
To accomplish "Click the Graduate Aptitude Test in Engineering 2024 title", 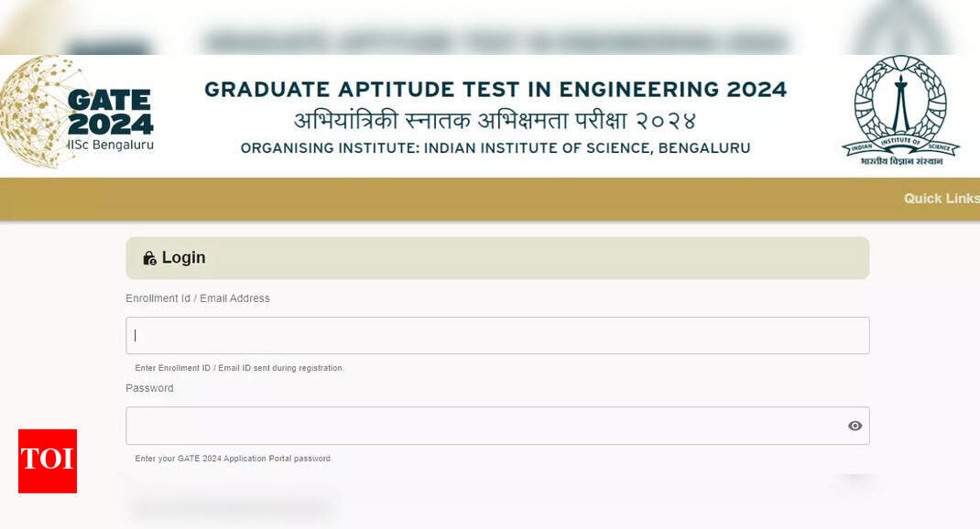I will pyautogui.click(x=495, y=89).
